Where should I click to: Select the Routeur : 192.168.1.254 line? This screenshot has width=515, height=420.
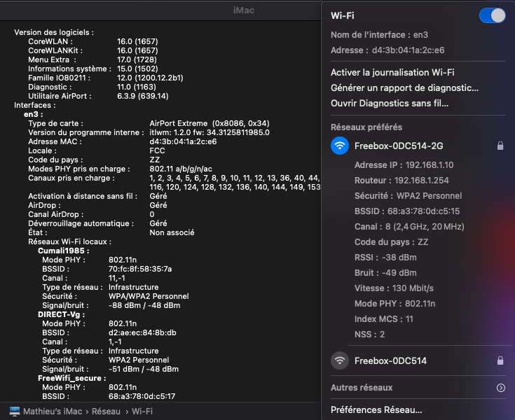[401, 181]
